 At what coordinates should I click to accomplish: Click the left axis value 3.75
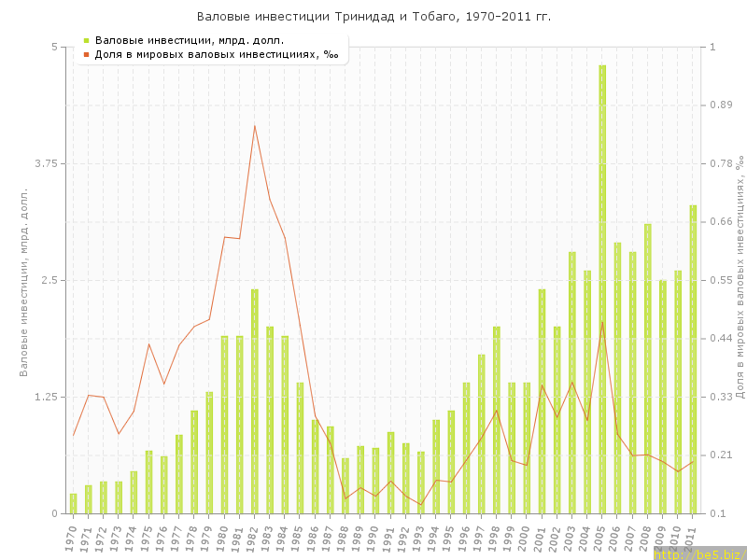tap(43, 163)
